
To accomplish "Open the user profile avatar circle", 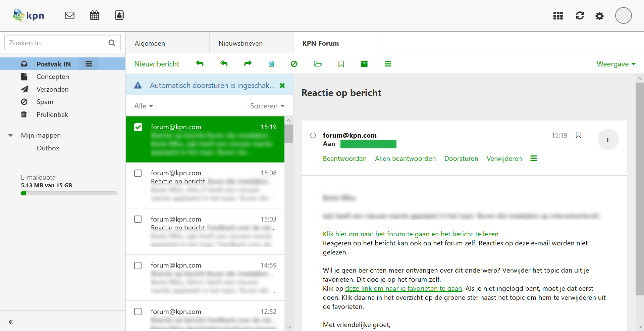I will [x=624, y=15].
